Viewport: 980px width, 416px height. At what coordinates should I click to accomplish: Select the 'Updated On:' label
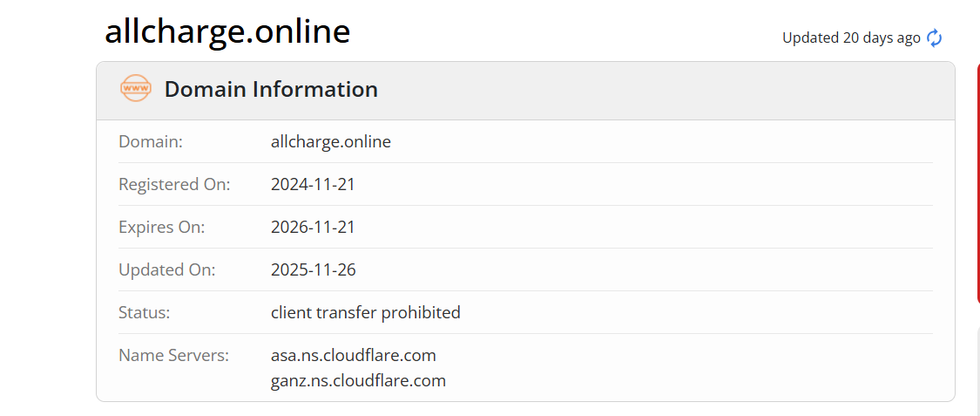coord(167,269)
